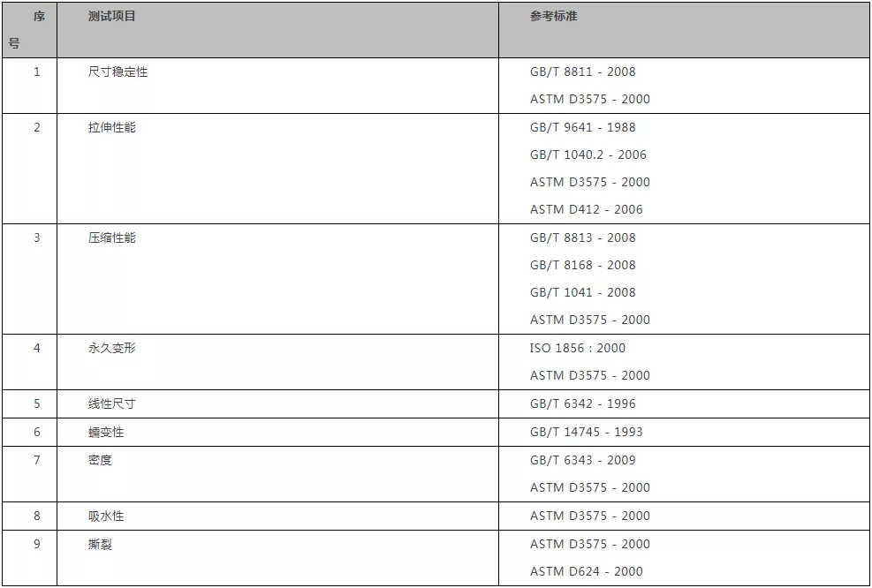Select the 密度 cell
872x588 pixels.
click(100, 461)
